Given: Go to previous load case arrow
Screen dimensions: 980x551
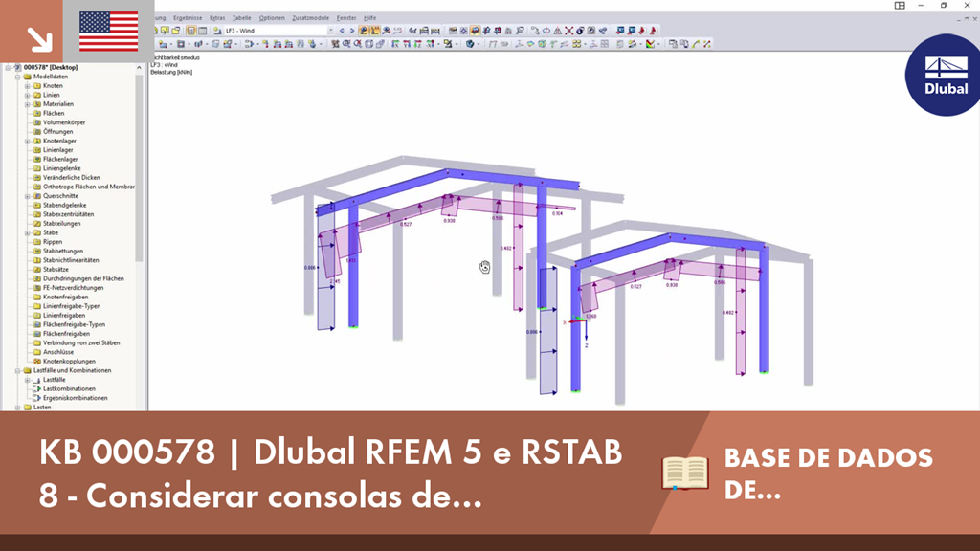Looking at the screenshot, I should 342,30.
